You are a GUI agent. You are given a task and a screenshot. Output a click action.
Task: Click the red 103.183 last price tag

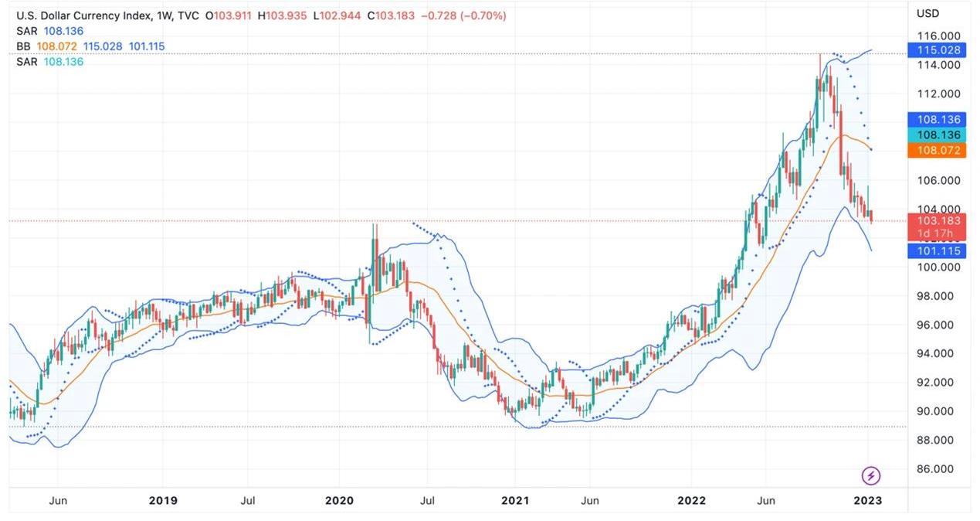point(938,221)
